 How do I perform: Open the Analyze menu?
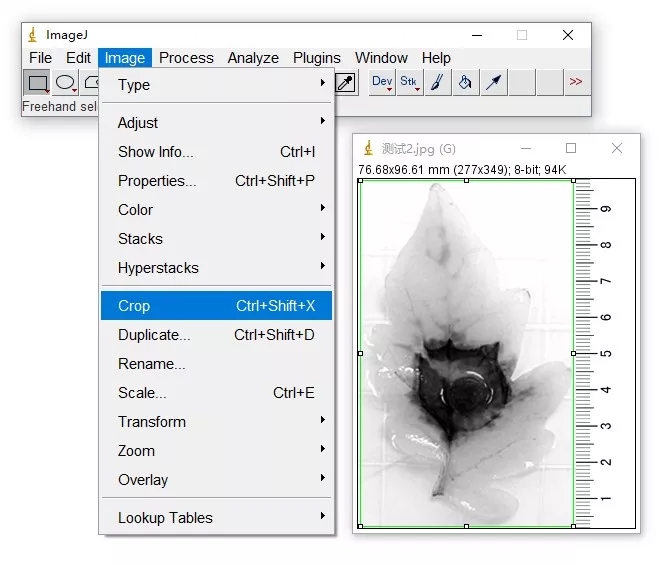(253, 58)
